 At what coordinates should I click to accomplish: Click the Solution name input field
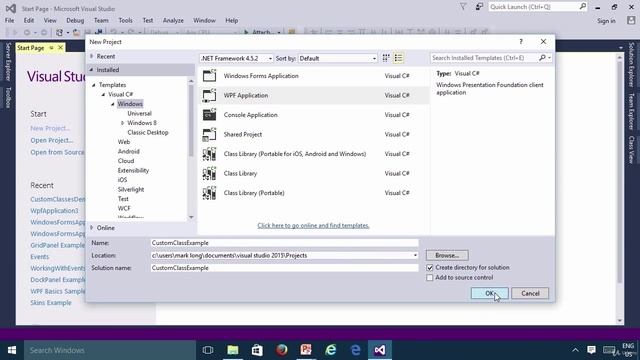pyautogui.click(x=284, y=268)
